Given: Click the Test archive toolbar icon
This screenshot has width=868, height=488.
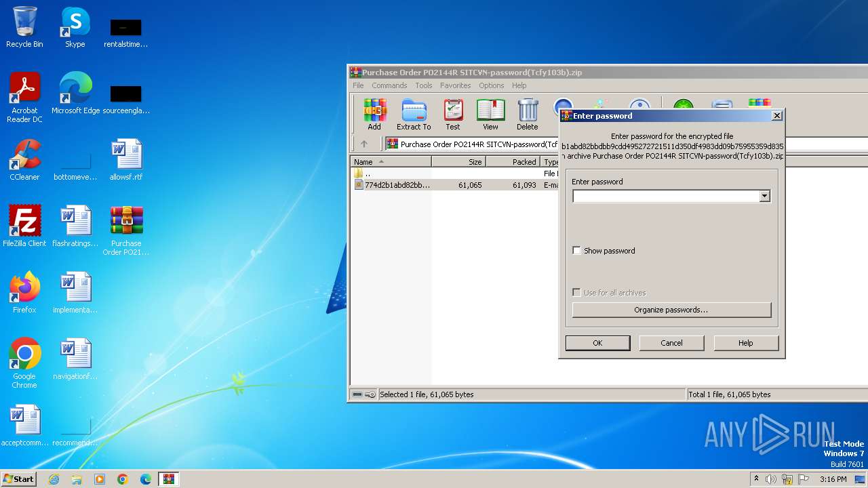Looking at the screenshot, I should [453, 114].
